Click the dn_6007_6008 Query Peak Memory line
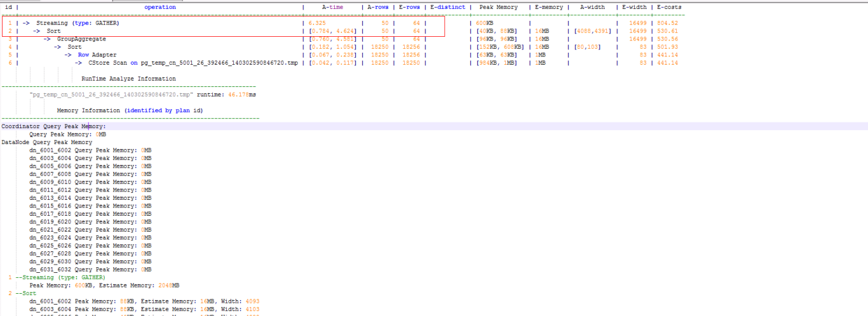 point(90,174)
